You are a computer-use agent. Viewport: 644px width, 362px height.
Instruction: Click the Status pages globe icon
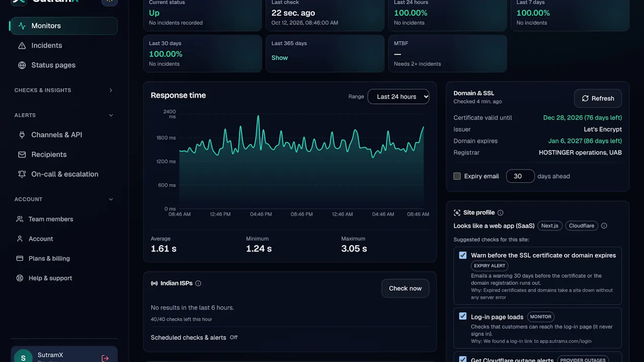pos(22,65)
